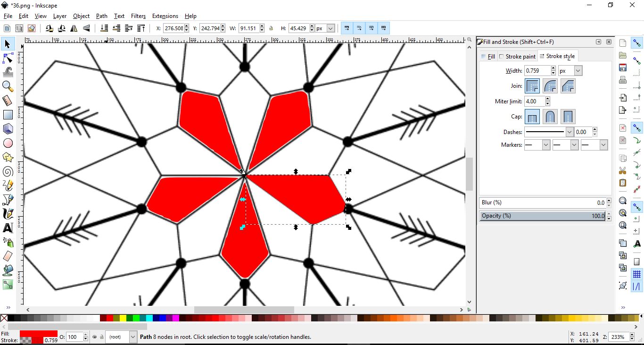The width and height of the screenshot is (644, 345).
Task: Select the 3D Box tool
Action: tap(8, 129)
